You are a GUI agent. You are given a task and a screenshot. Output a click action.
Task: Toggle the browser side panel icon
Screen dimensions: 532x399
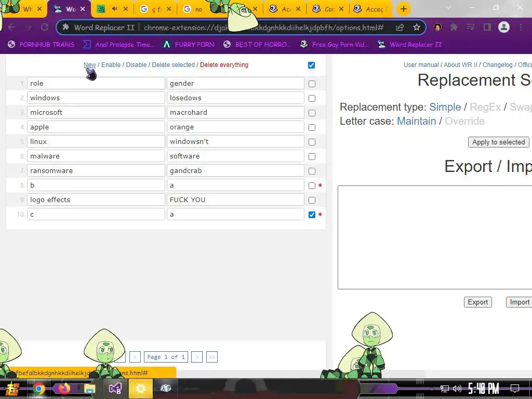coord(487,27)
